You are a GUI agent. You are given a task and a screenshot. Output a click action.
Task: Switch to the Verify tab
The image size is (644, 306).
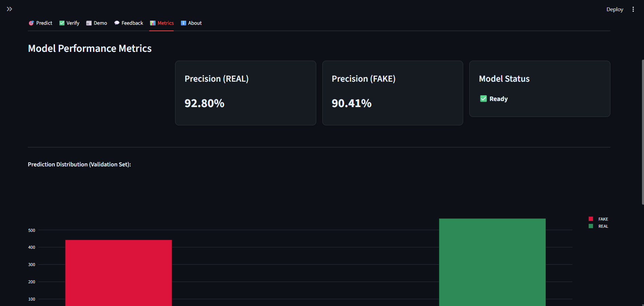(x=69, y=23)
